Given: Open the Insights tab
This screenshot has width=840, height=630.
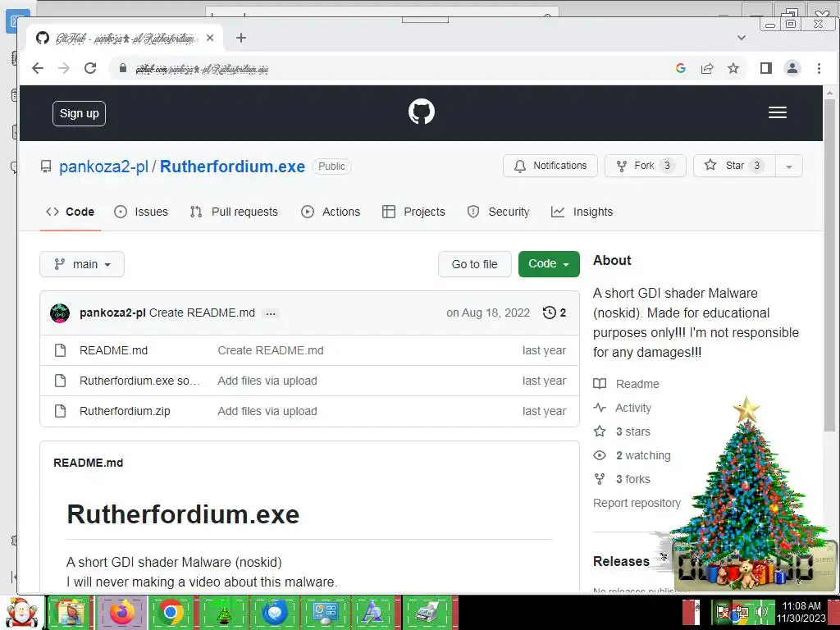Looking at the screenshot, I should point(582,212).
